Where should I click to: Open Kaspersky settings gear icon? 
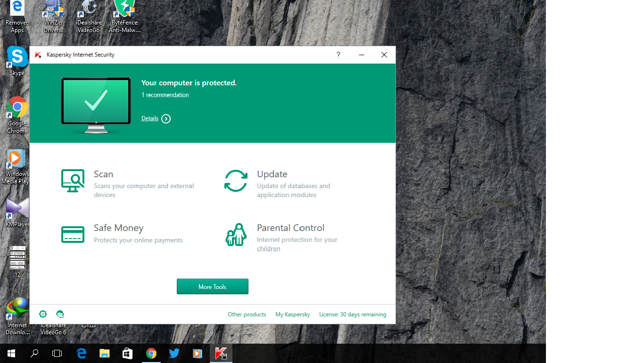(43, 314)
